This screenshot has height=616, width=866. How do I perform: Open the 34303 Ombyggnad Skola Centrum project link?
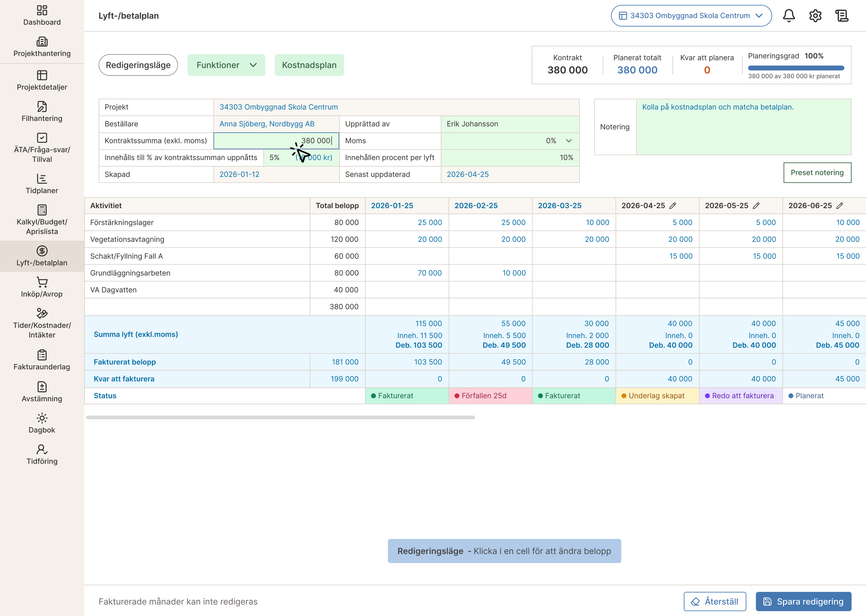tap(279, 107)
